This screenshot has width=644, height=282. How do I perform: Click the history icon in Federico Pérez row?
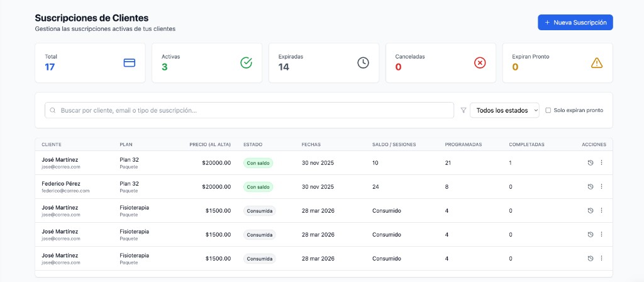click(590, 186)
